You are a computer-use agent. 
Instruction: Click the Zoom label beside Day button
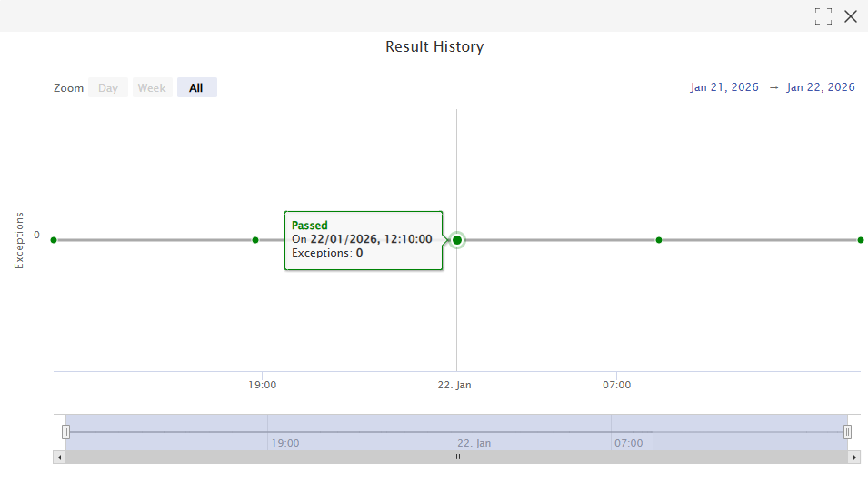pos(69,88)
